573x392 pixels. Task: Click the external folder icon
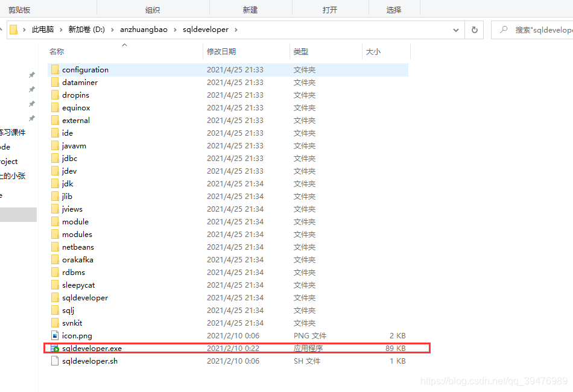pyautogui.click(x=55, y=120)
